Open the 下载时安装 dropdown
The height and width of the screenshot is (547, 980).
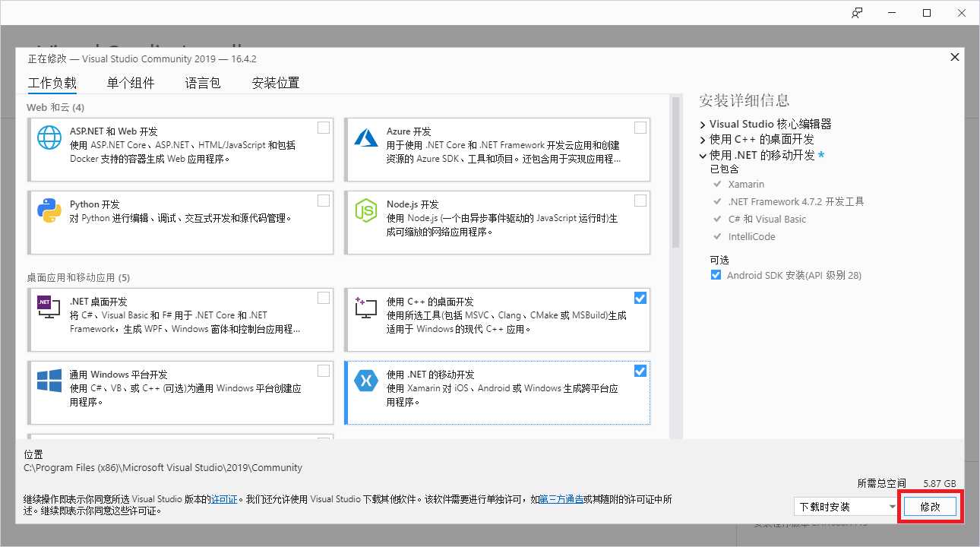click(846, 507)
